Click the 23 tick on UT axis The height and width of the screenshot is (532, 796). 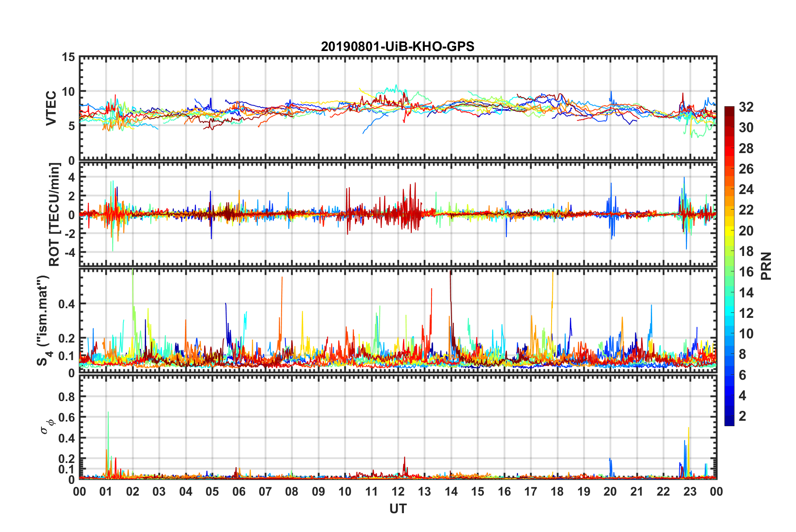690,491
